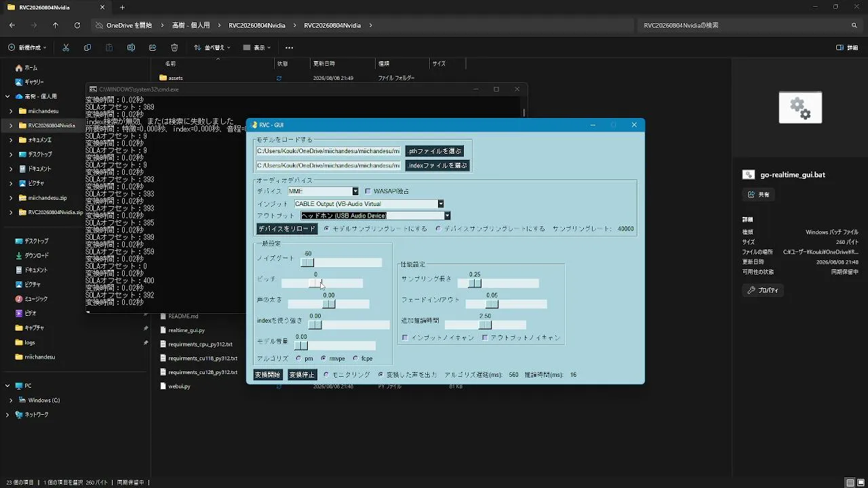Click the noise gate (ノイズゲート) slider handle
The height and width of the screenshot is (488, 868).
[307, 262]
